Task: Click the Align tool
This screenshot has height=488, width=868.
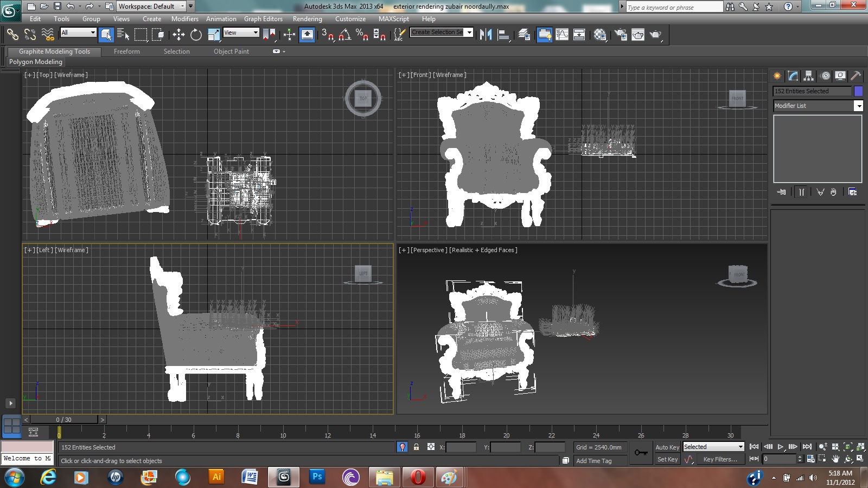Action: coord(504,35)
